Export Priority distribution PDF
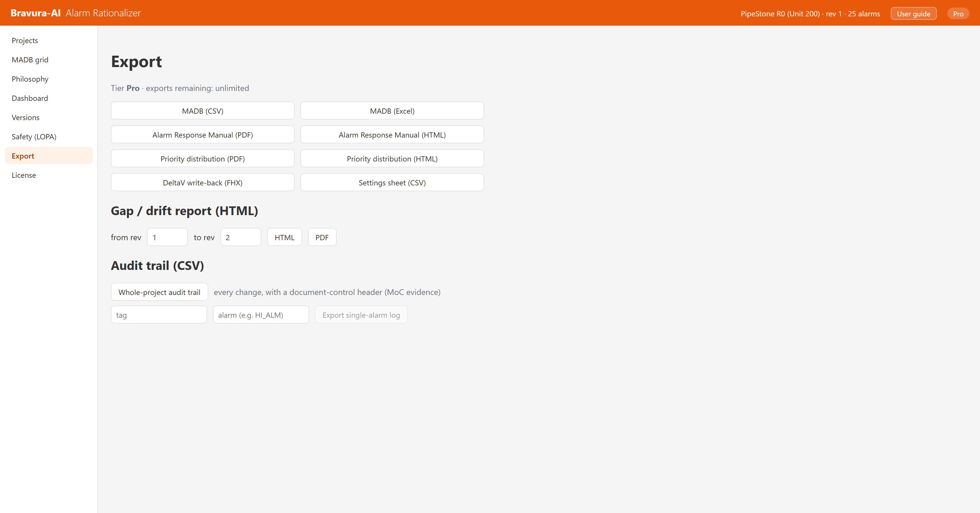 click(202, 159)
